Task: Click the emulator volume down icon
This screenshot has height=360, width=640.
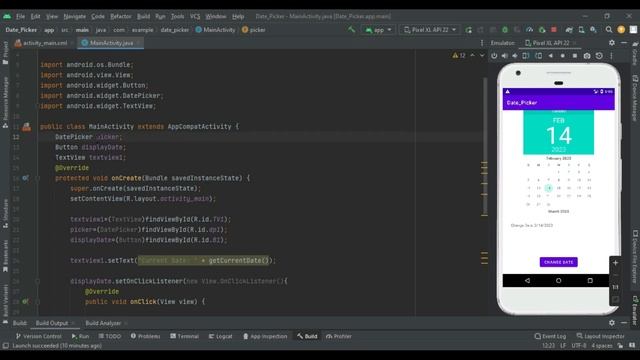Action: click(515, 56)
